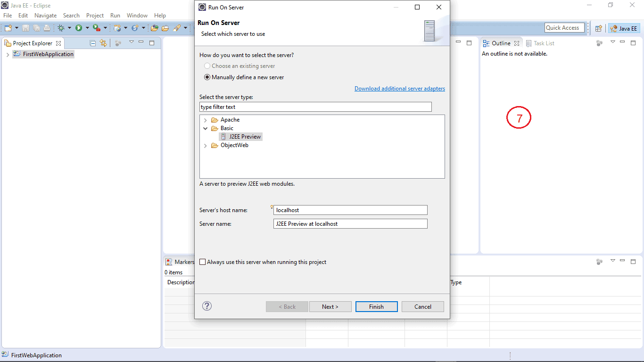Click the Debug bug icon
This screenshot has width=644, height=362.
[x=61, y=28]
